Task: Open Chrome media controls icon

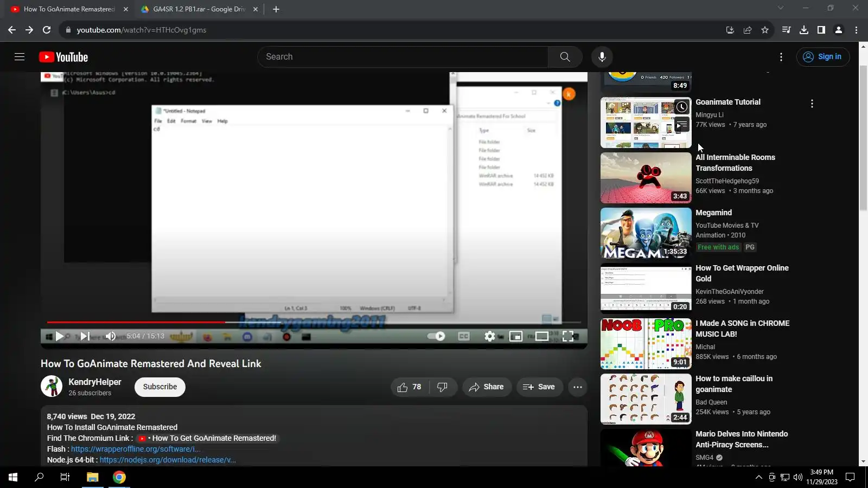Action: click(x=786, y=30)
